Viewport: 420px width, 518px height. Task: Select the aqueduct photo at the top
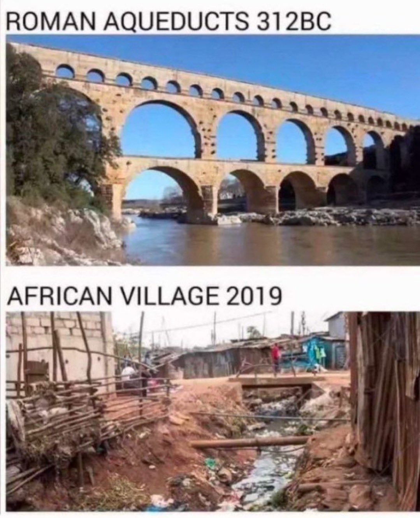click(x=213, y=150)
